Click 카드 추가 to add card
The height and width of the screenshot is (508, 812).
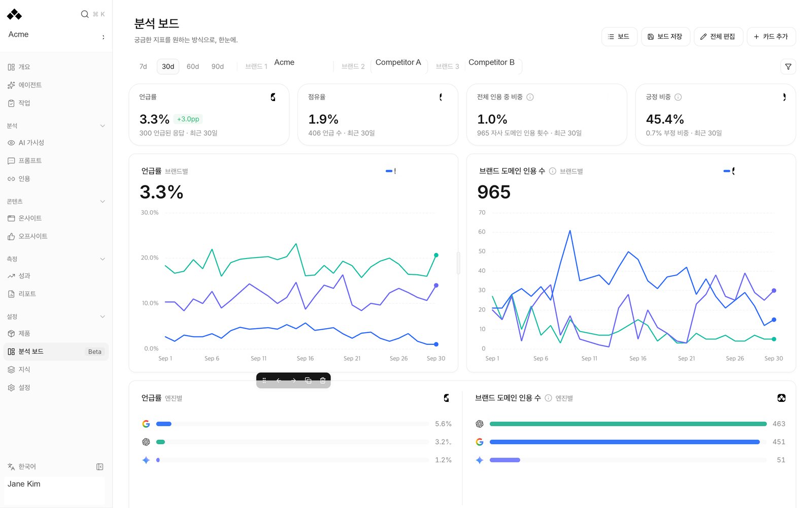click(x=771, y=37)
